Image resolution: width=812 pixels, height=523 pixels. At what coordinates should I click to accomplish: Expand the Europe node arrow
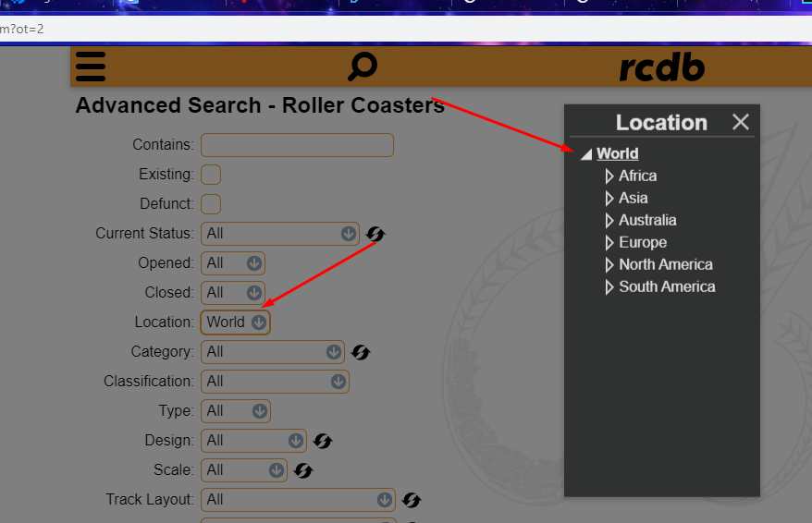tap(609, 243)
